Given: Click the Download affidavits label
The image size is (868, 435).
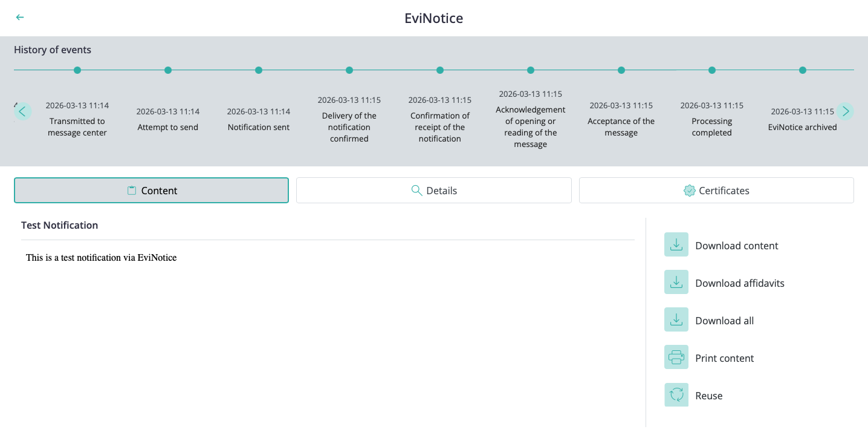Looking at the screenshot, I should tap(740, 283).
